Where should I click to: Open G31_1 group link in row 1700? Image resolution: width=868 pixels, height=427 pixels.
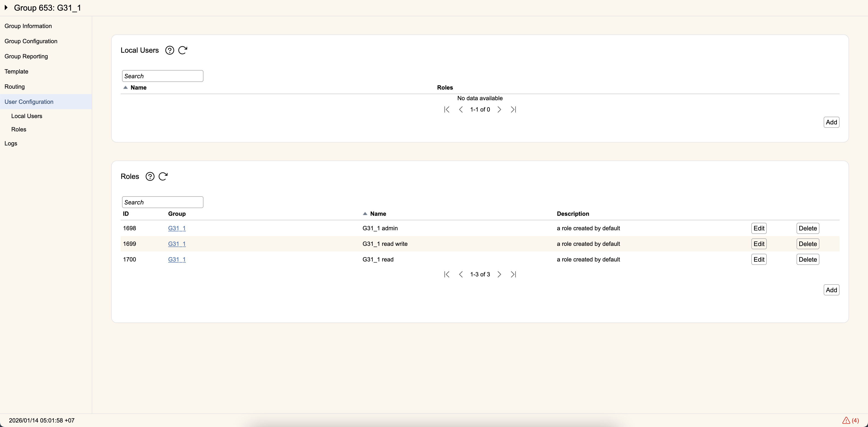pos(177,259)
